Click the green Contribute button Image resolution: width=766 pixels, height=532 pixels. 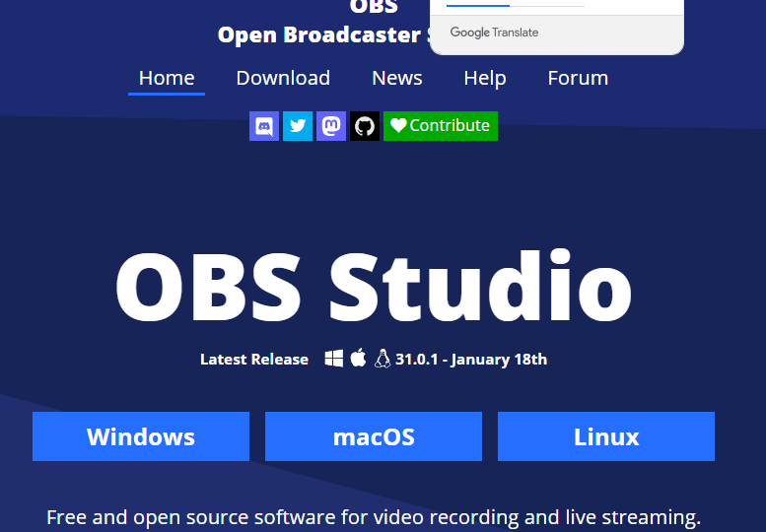[x=440, y=126]
